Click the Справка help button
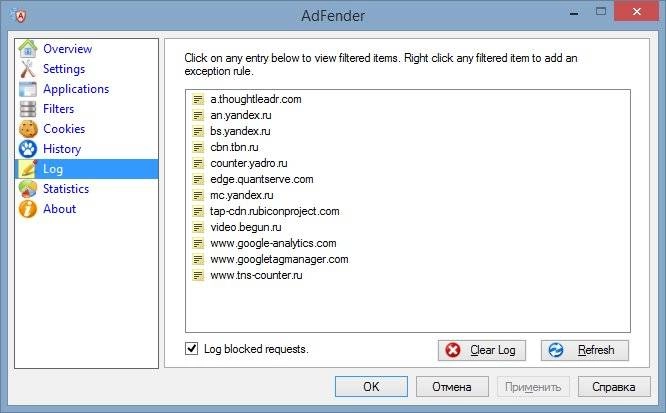Viewport: 666px width, 413px height. tap(614, 387)
